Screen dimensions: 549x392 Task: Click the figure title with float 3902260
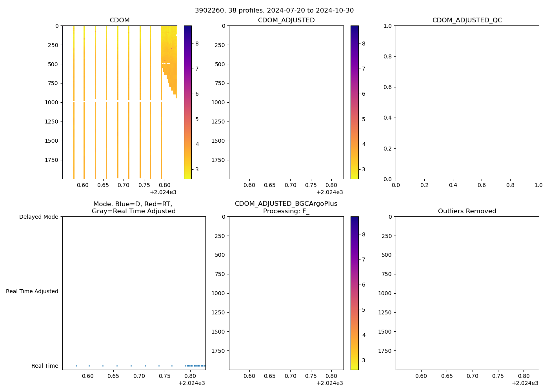(274, 10)
